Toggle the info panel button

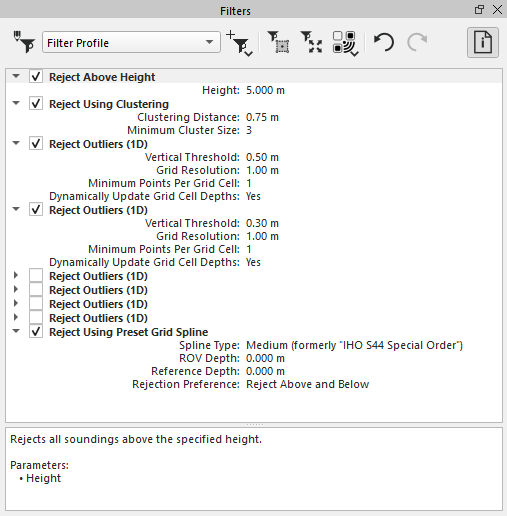[x=483, y=42]
